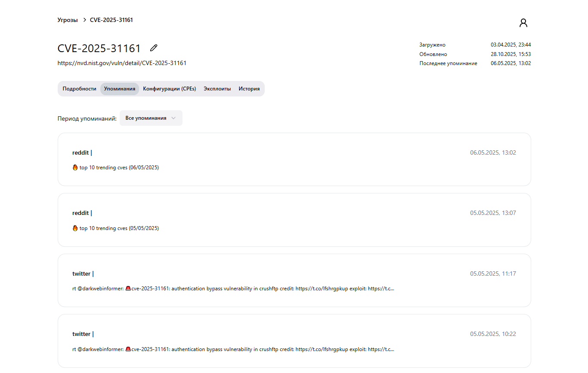Switch to the Подробности tab

pos(80,89)
